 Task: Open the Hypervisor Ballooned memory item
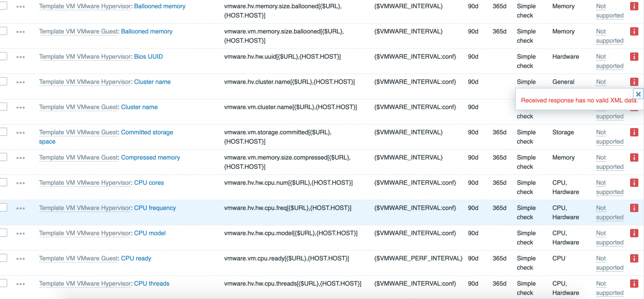pos(160,6)
